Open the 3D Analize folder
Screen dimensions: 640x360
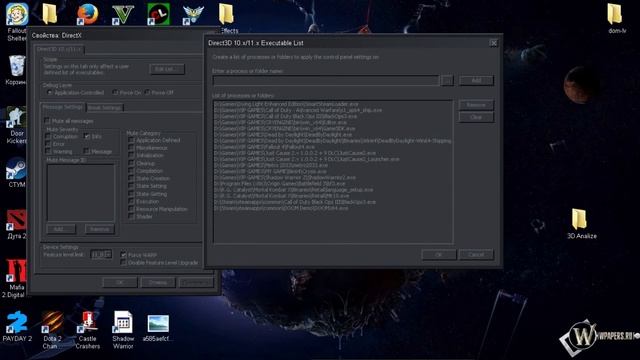pyautogui.click(x=579, y=219)
